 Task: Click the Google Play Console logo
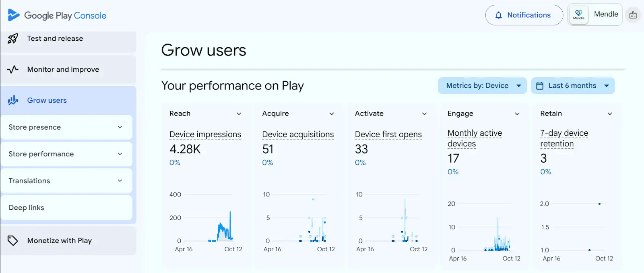pyautogui.click(x=57, y=15)
